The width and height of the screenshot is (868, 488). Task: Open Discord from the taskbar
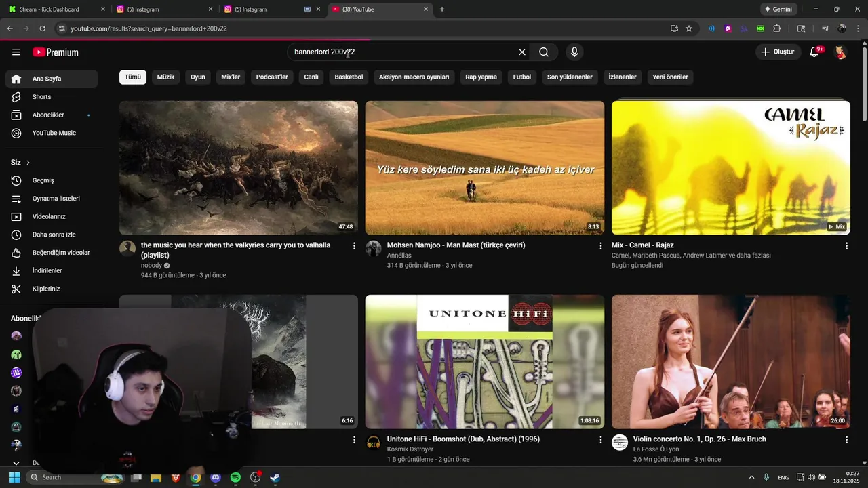pyautogui.click(x=216, y=477)
